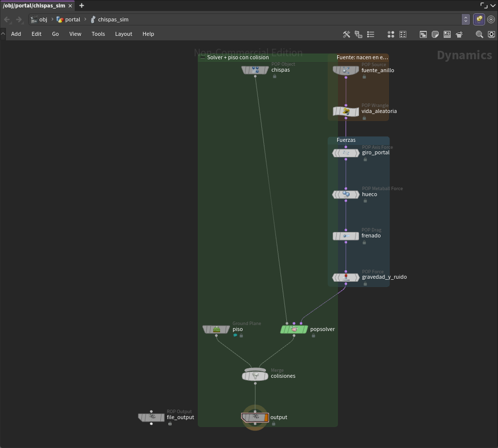Toggle the concentric-circle pane link target

(x=491, y=19)
